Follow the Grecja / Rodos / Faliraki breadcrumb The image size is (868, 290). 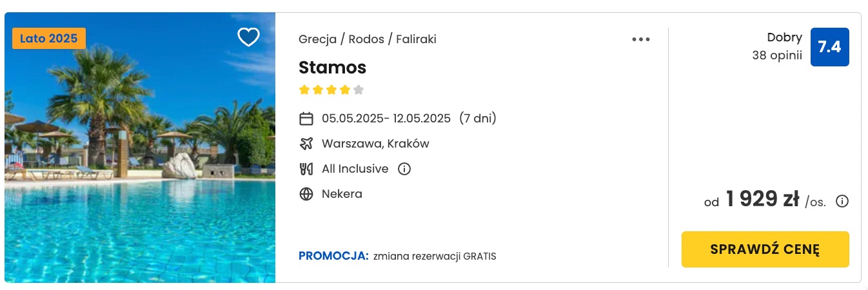pyautogui.click(x=368, y=39)
